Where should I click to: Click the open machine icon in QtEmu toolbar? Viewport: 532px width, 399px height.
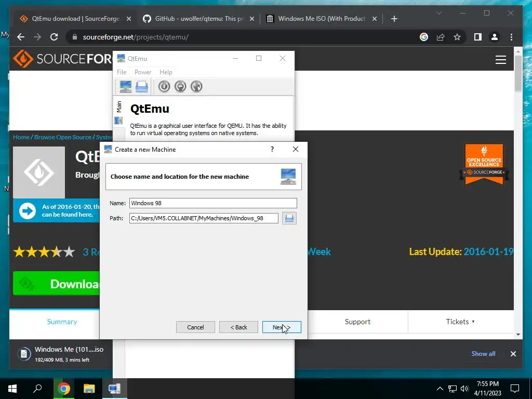[x=142, y=87]
